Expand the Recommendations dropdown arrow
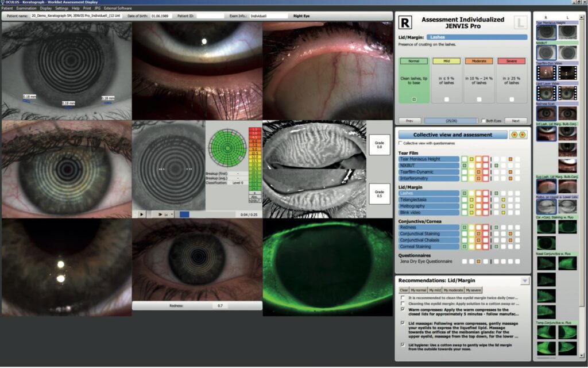588x368 pixels. [524, 281]
